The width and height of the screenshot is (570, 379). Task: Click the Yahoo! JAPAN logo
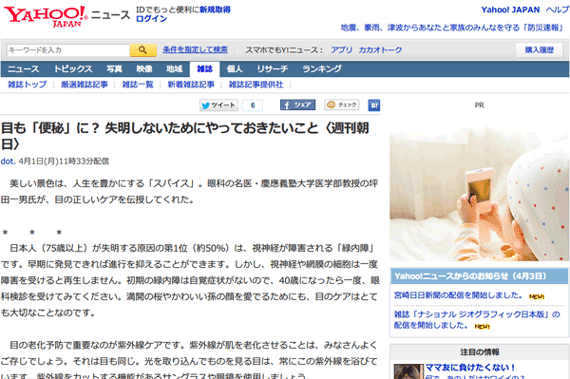[x=45, y=16]
